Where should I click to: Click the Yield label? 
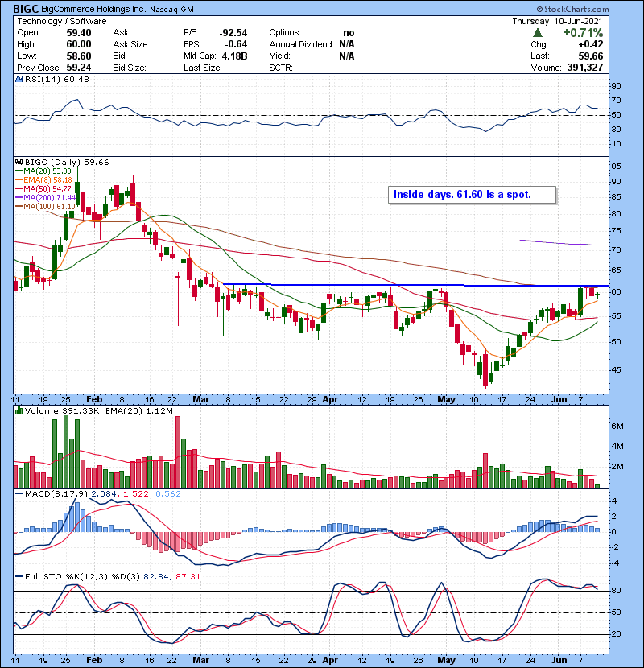tap(279, 56)
